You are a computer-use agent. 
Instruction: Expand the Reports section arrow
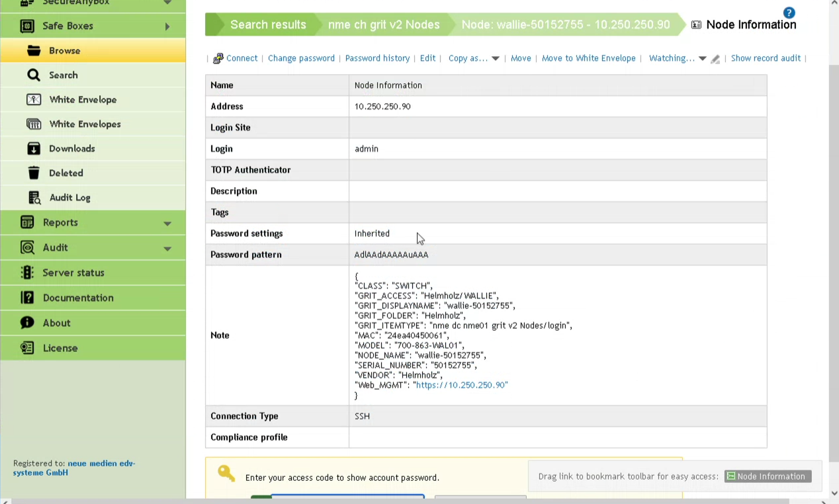point(167,224)
